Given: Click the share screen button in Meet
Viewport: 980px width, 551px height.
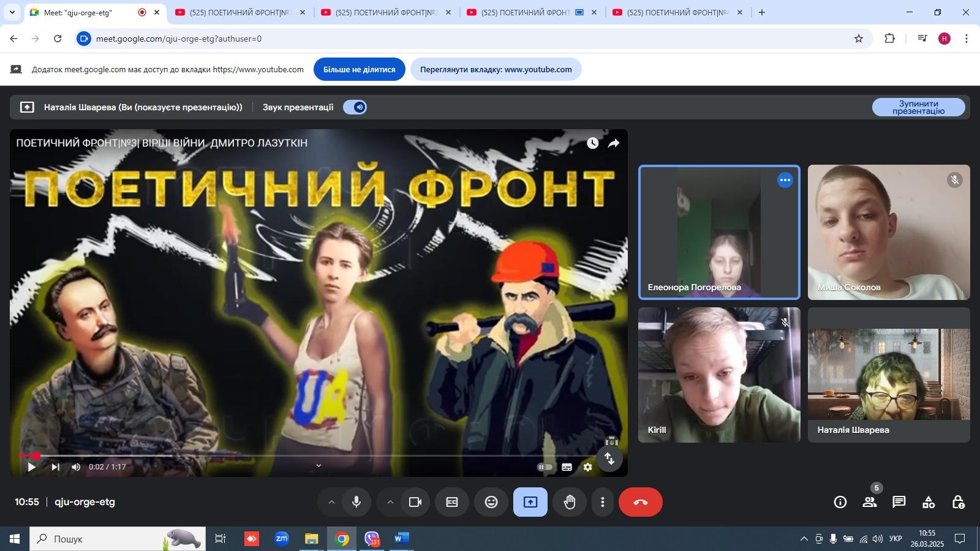Looking at the screenshot, I should tap(530, 502).
